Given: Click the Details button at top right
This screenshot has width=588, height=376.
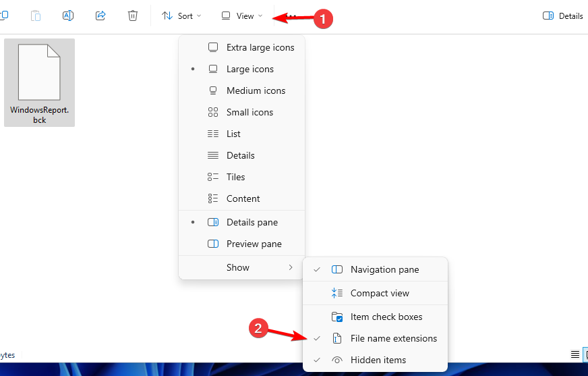Looking at the screenshot, I should pos(564,16).
